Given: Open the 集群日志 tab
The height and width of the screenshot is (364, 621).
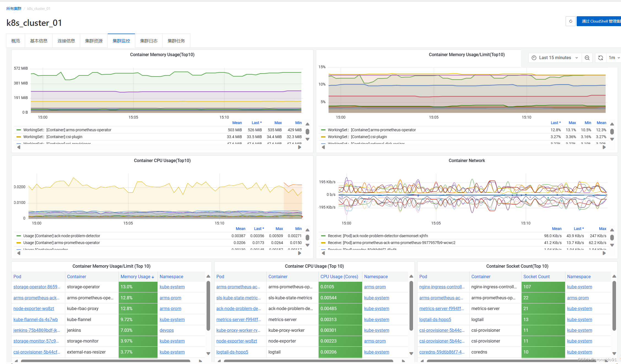Looking at the screenshot, I should 149,41.
